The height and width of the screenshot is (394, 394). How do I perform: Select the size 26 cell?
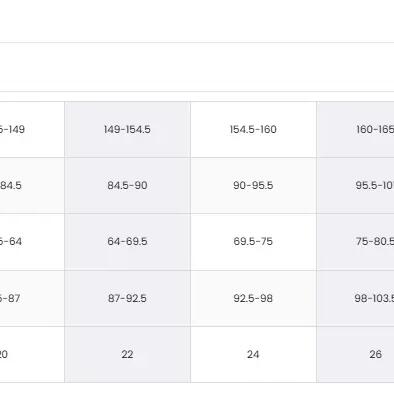[355, 354]
